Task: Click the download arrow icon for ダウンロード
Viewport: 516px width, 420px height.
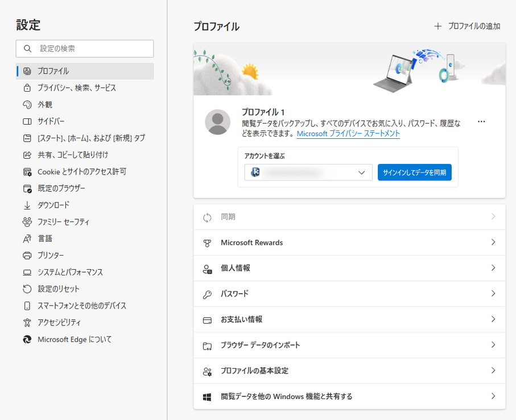Action: pos(27,205)
